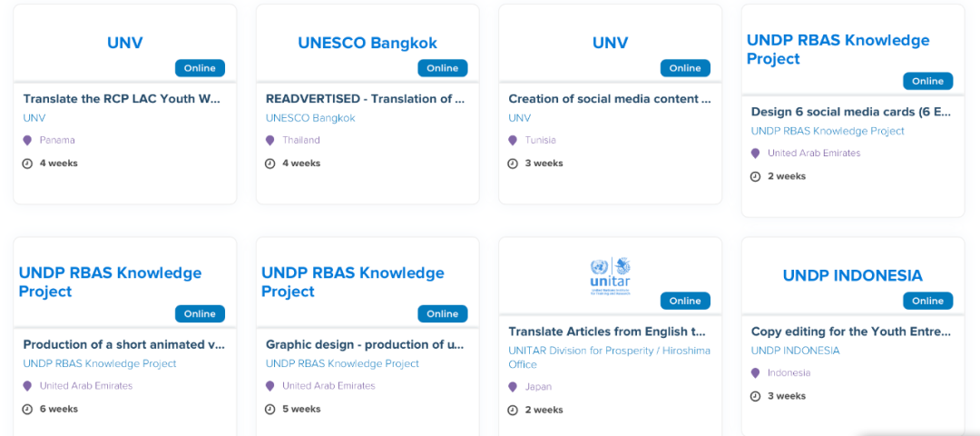Viewport: 980px width, 436px height.
Task: Open "Copy editing for the Youth" task
Action: click(x=851, y=332)
